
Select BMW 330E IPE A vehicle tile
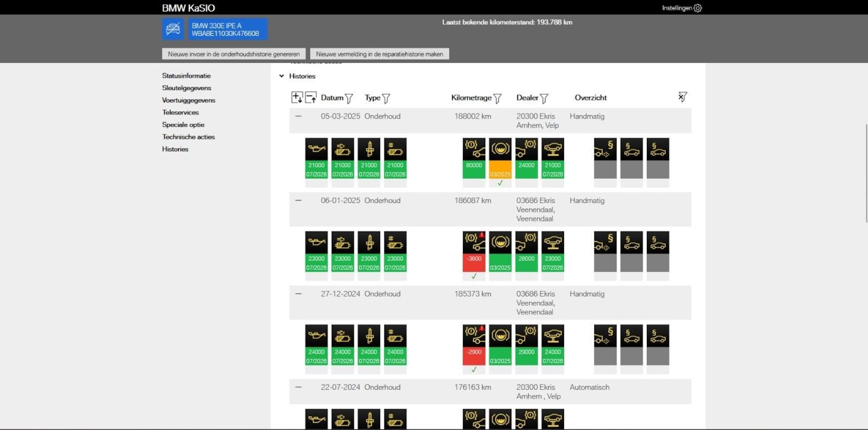point(227,29)
